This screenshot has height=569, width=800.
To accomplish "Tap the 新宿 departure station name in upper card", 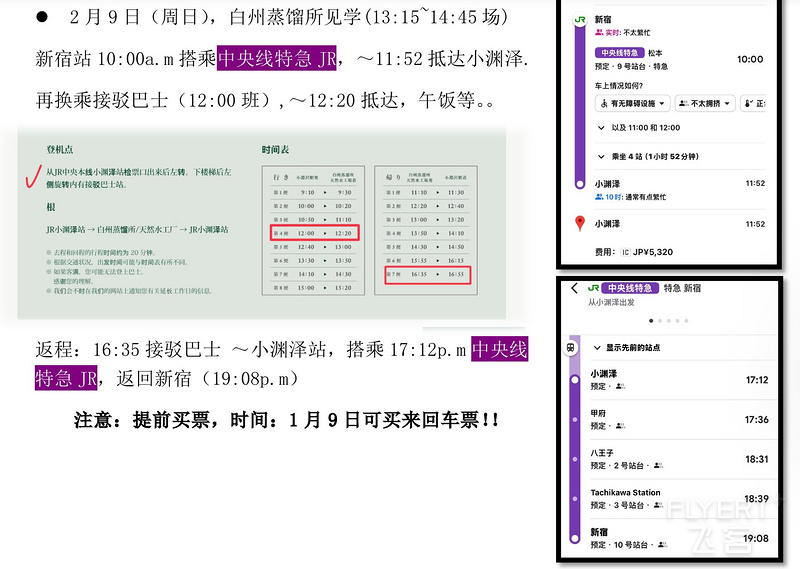I will pos(603,19).
